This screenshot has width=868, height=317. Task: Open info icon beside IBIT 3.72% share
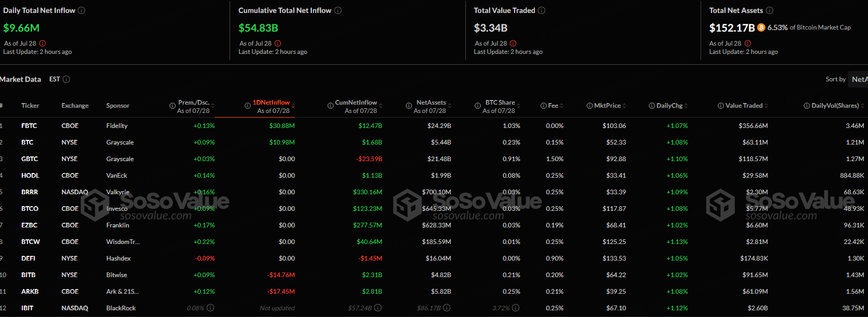coord(516,308)
